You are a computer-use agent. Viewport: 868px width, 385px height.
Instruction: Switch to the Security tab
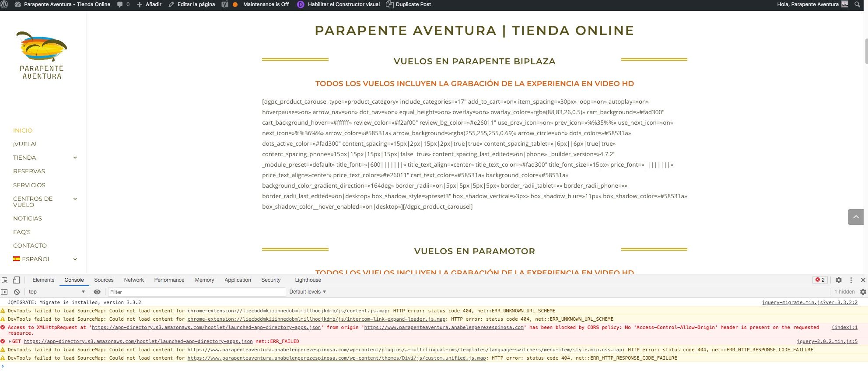[x=271, y=280]
